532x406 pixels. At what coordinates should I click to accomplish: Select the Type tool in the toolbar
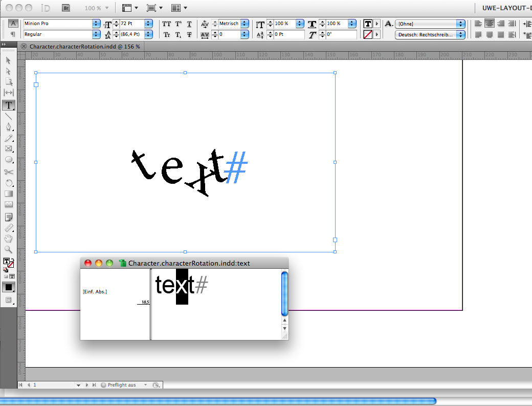(x=8, y=105)
